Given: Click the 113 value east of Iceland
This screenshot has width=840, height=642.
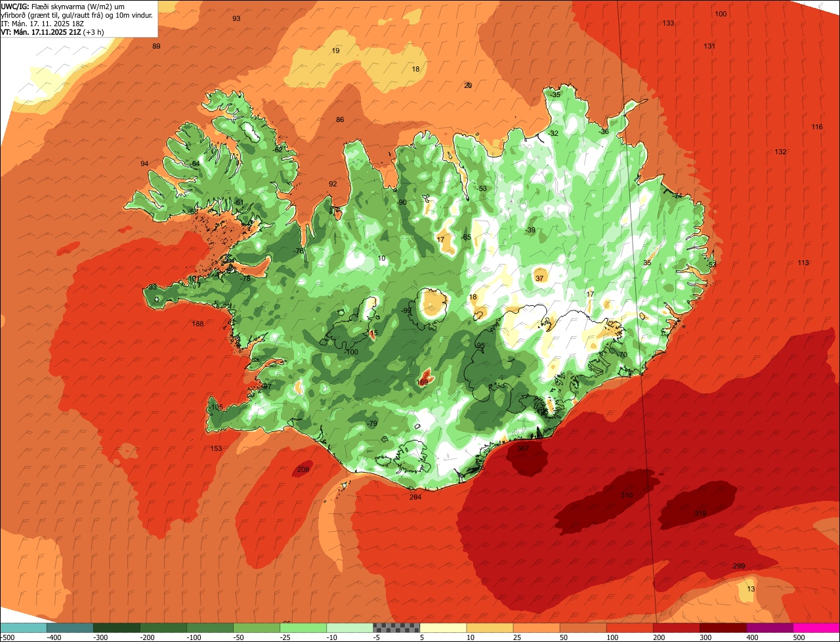Looking at the screenshot, I should pyautogui.click(x=803, y=263).
